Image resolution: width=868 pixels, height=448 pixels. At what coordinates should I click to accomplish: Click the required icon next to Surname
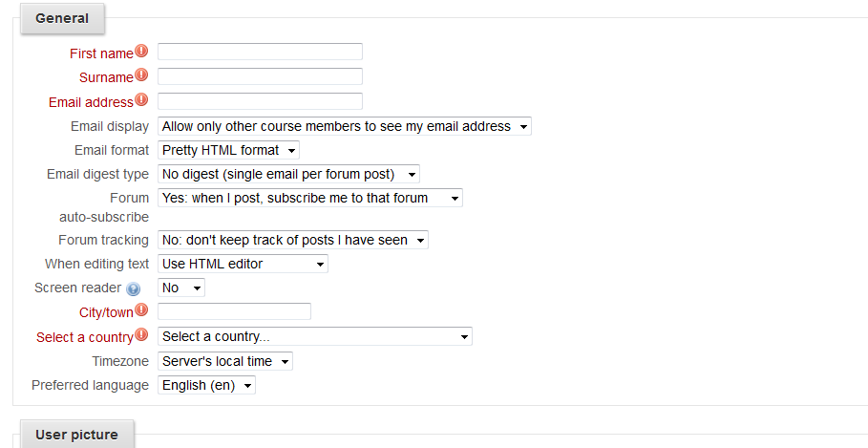pyautogui.click(x=141, y=75)
